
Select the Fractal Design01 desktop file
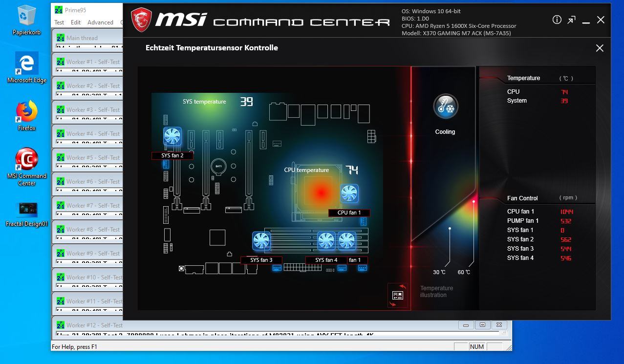click(26, 215)
